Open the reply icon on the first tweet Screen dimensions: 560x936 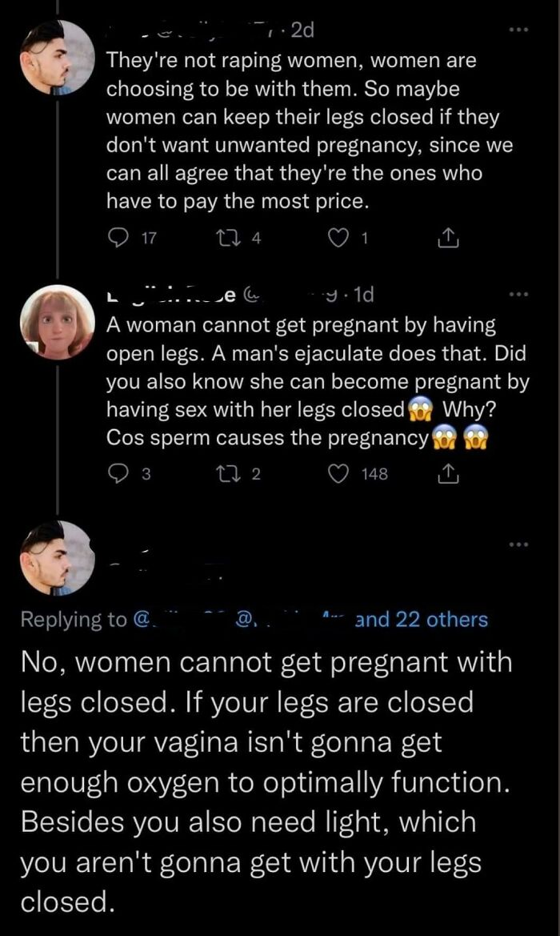[x=117, y=238]
